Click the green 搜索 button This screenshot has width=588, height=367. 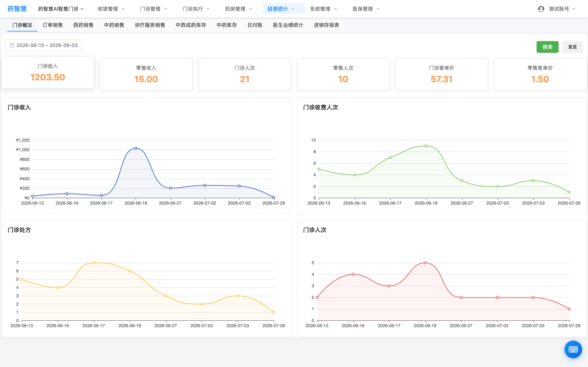coord(547,47)
